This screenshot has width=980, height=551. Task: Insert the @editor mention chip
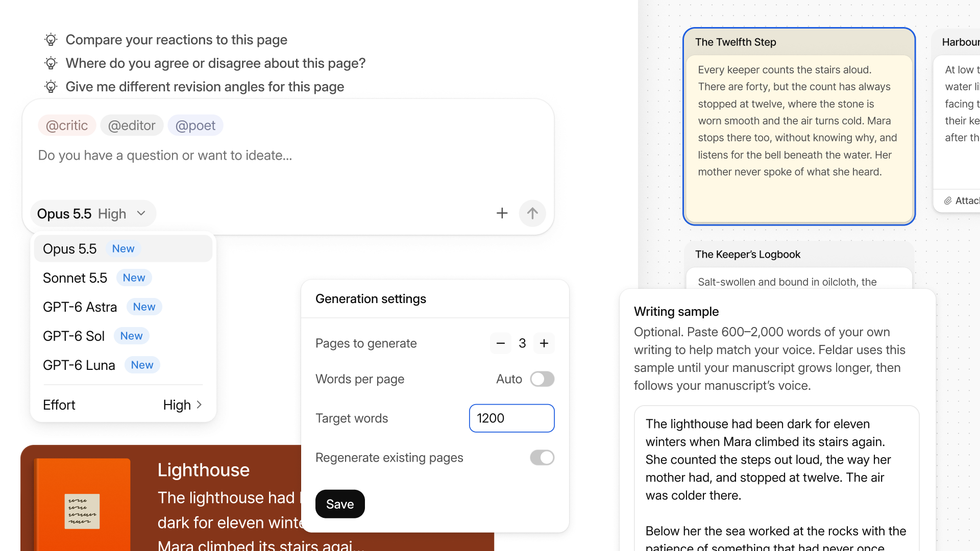click(x=132, y=126)
